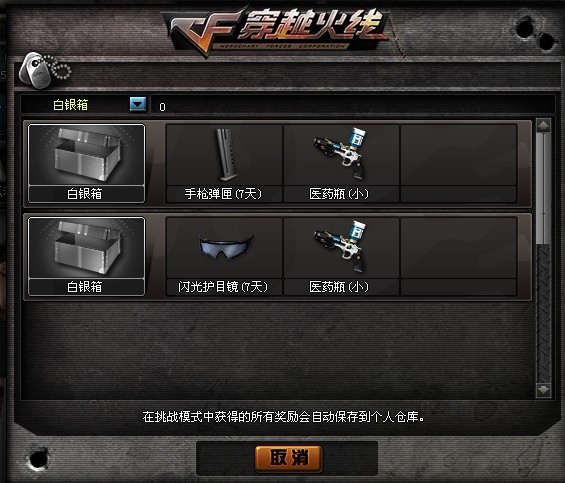Image resolution: width=565 pixels, height=483 pixels.
Task: Click the dog tag icon at top left
Action: [x=44, y=70]
